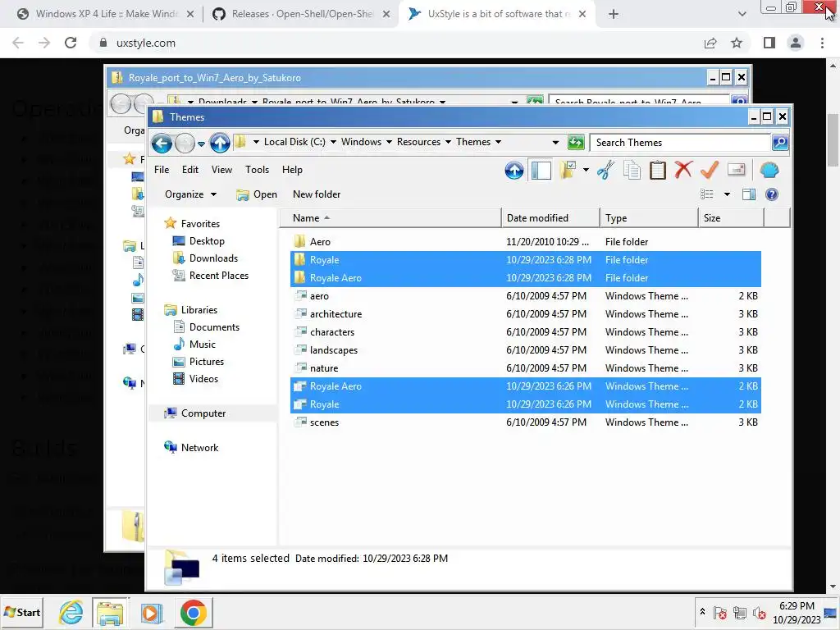The image size is (840, 630).
Task: Open the Organize dropdown menu
Action: pos(190,194)
